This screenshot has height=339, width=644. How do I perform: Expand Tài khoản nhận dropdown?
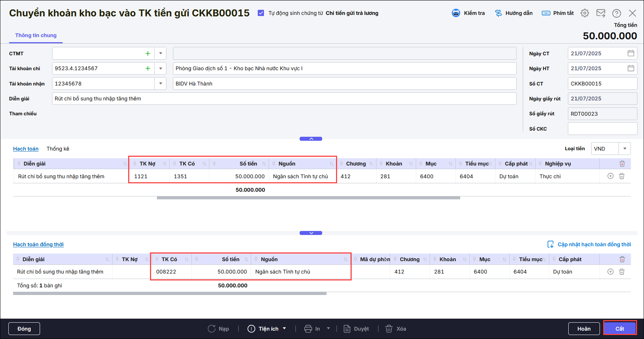click(161, 84)
